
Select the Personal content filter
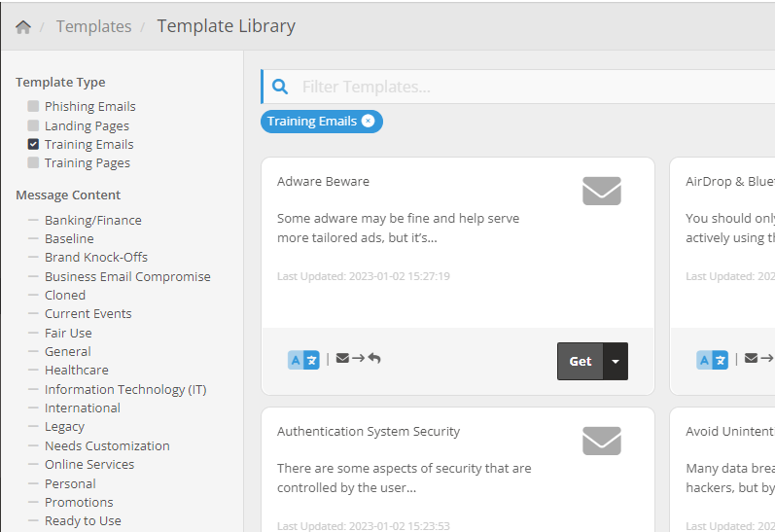point(70,483)
